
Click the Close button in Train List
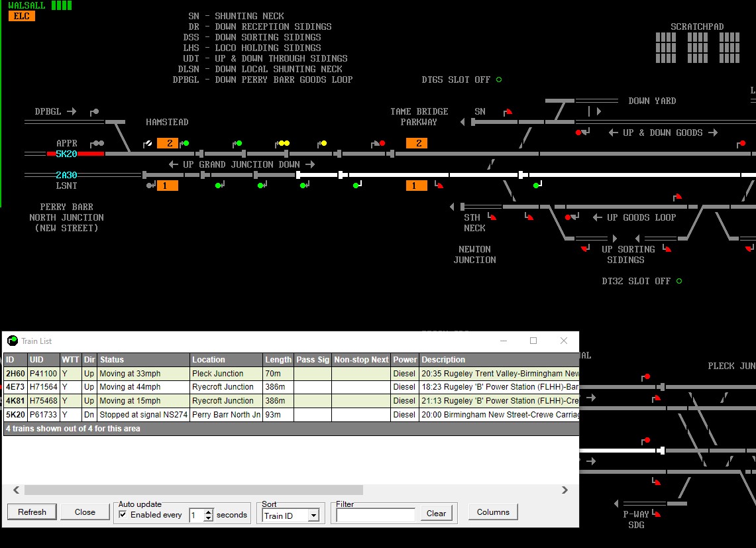85,512
